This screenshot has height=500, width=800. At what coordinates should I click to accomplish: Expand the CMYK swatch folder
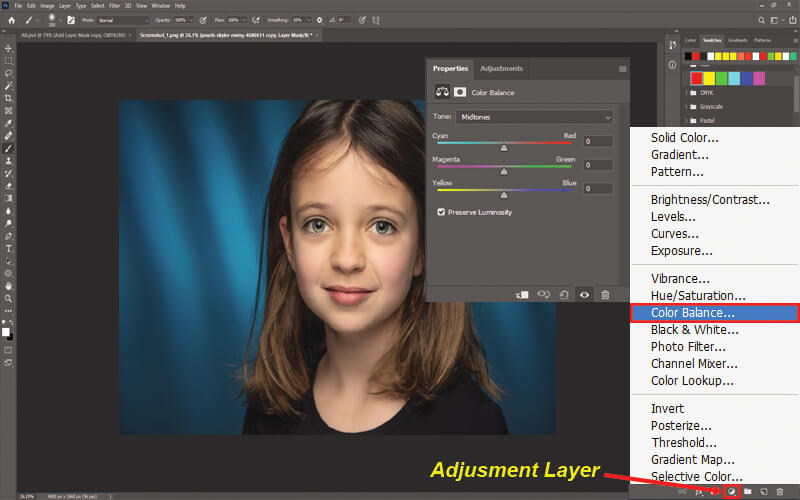[x=686, y=93]
